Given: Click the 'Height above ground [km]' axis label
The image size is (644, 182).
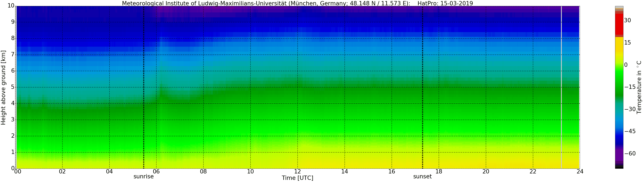Looking at the screenshot, I should click(3, 88).
